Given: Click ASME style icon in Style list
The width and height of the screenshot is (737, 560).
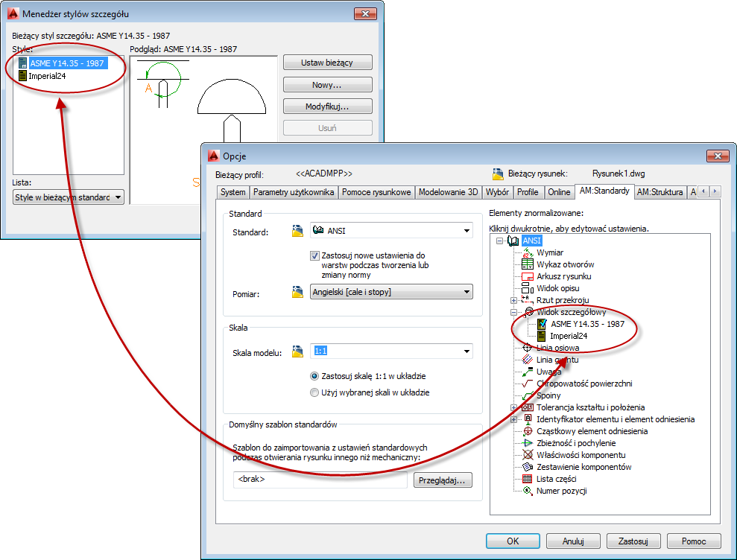Looking at the screenshot, I should click(x=23, y=63).
